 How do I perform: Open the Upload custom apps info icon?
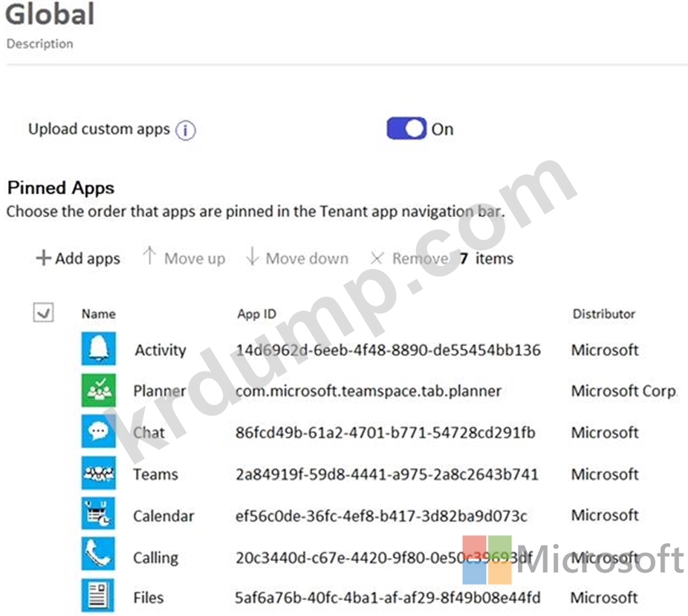click(185, 130)
